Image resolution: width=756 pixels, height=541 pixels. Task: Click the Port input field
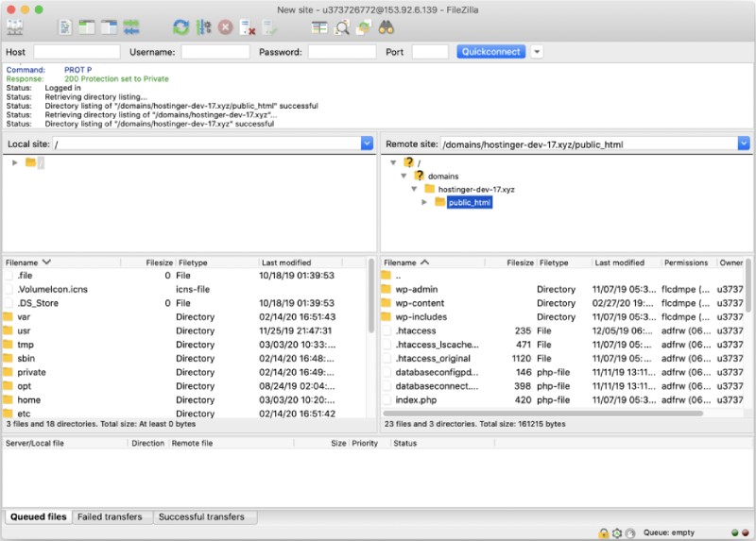click(x=430, y=52)
